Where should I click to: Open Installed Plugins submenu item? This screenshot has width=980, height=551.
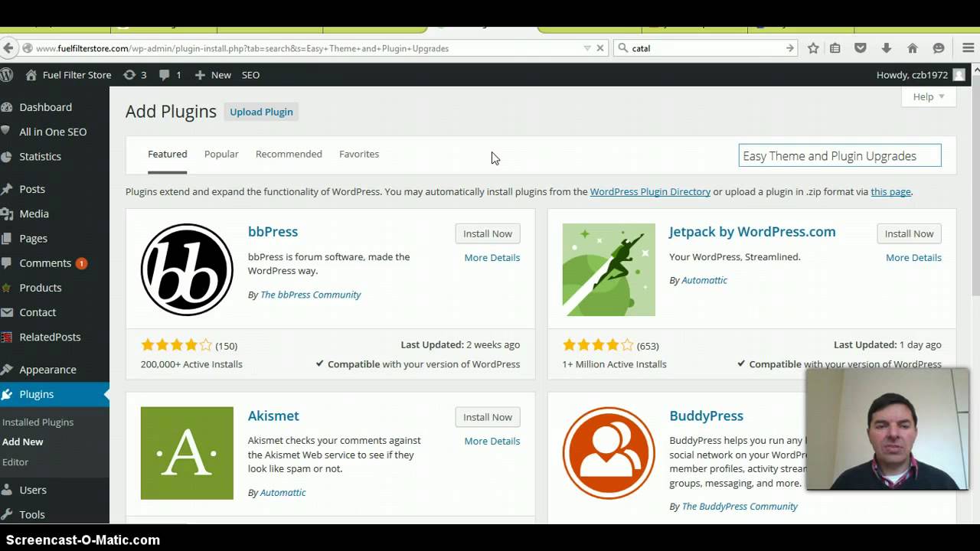38,422
